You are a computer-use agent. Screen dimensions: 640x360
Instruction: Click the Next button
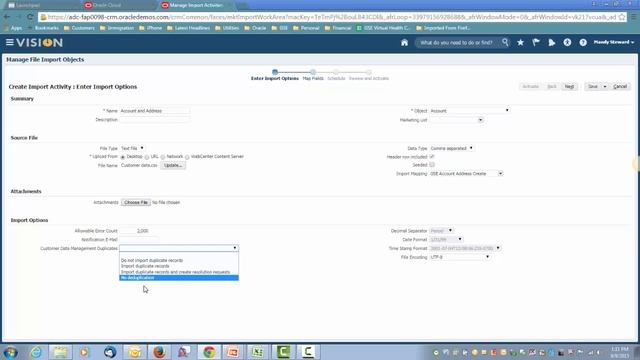click(569, 87)
